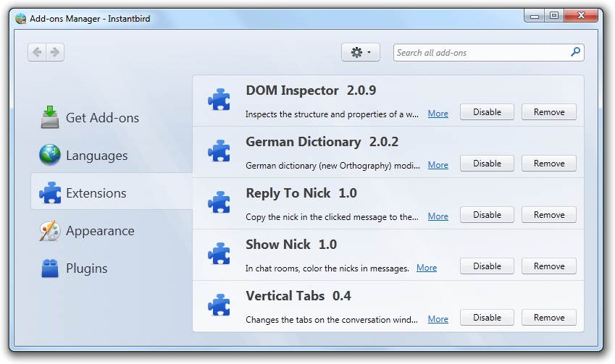Viewport: 615px width, 364px height.
Task: Select the Vertical Tabs 0.4 title
Action: click(298, 296)
